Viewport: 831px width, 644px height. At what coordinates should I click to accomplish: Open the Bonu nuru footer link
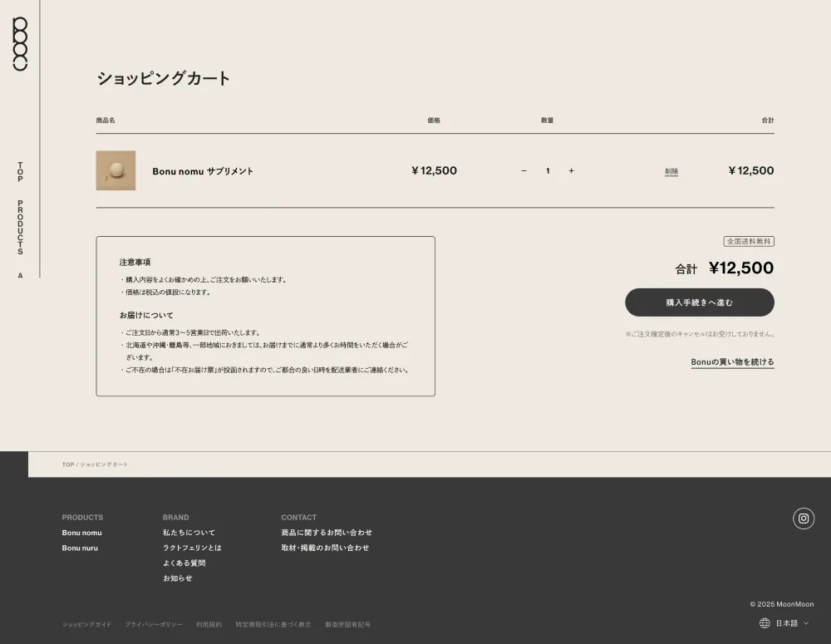pos(80,548)
